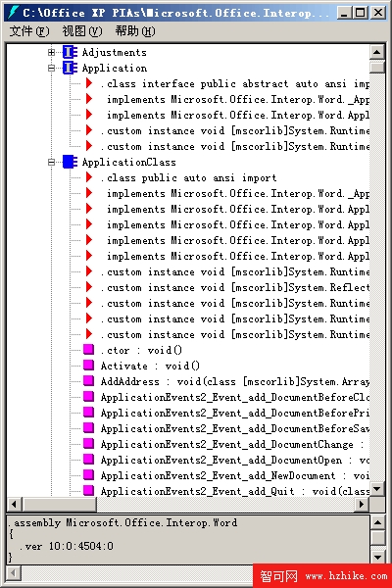Click the tree view's scroll-down arrow
The width and height of the screenshot is (392, 588).
(x=377, y=489)
